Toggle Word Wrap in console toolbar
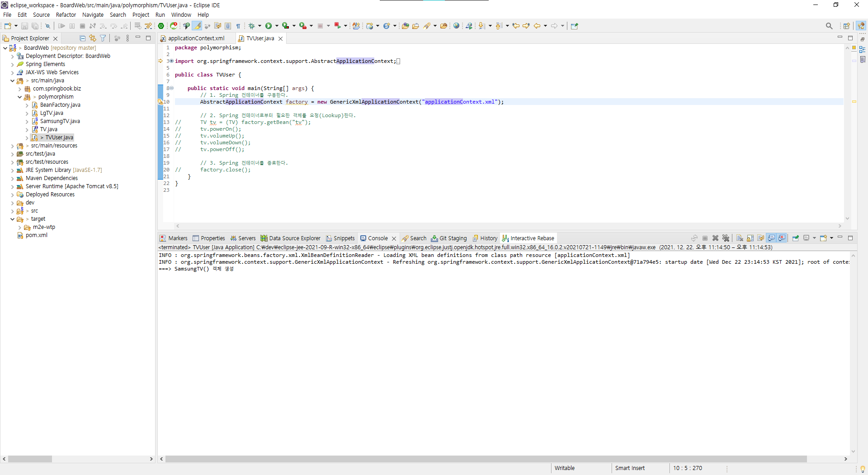 click(761, 238)
